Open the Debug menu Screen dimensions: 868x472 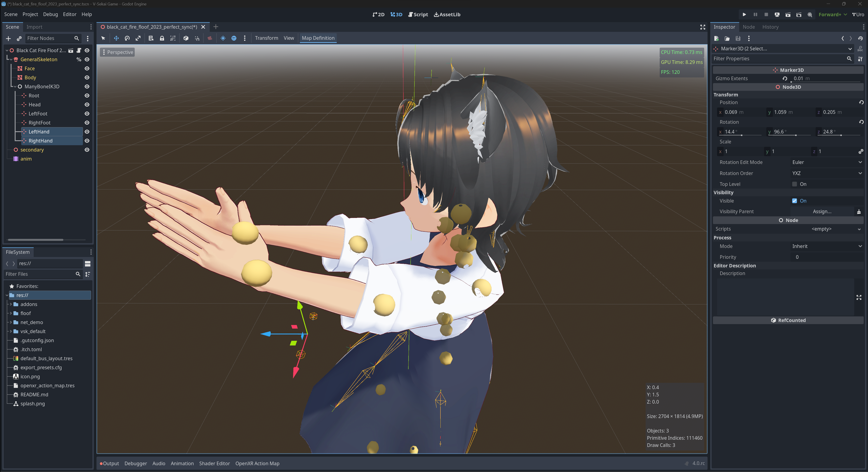50,14
